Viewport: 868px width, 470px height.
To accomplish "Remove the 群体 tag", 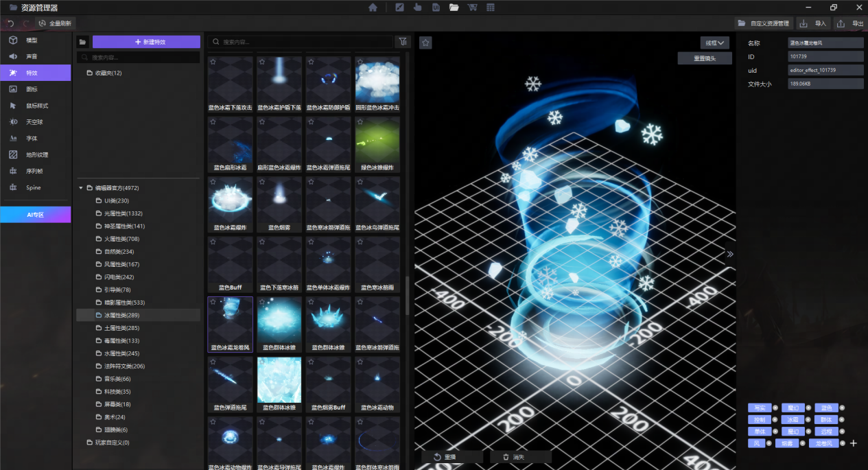I will click(x=842, y=419).
